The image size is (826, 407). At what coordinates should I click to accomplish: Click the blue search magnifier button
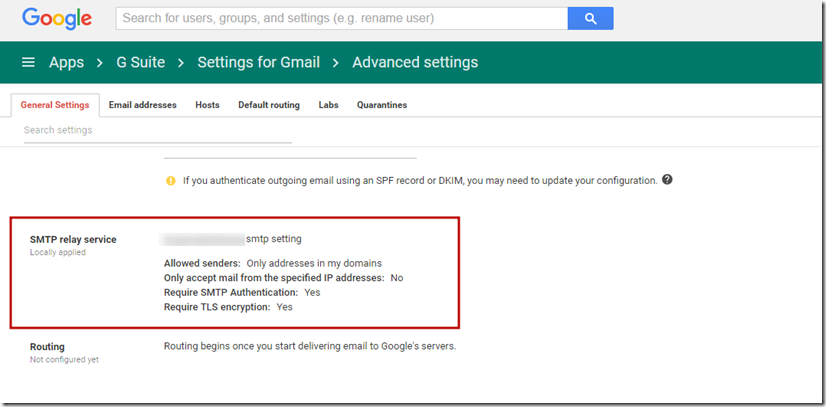[x=591, y=18]
